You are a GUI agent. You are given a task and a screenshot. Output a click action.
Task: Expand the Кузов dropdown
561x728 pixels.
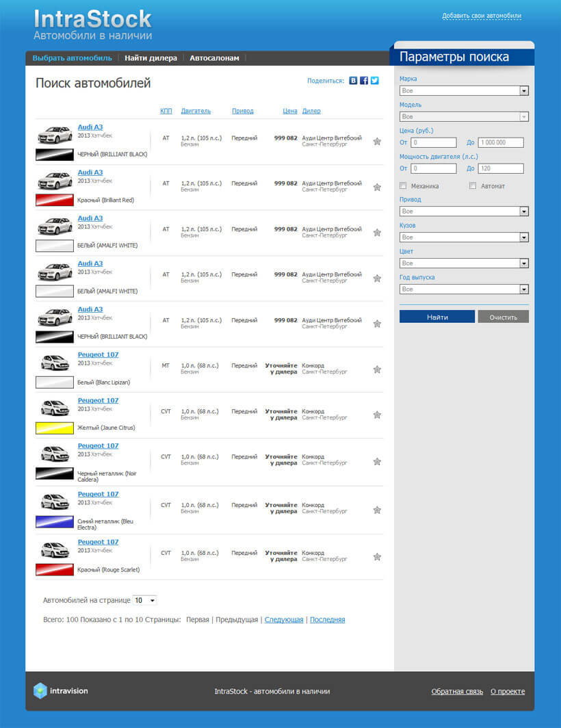464,237
